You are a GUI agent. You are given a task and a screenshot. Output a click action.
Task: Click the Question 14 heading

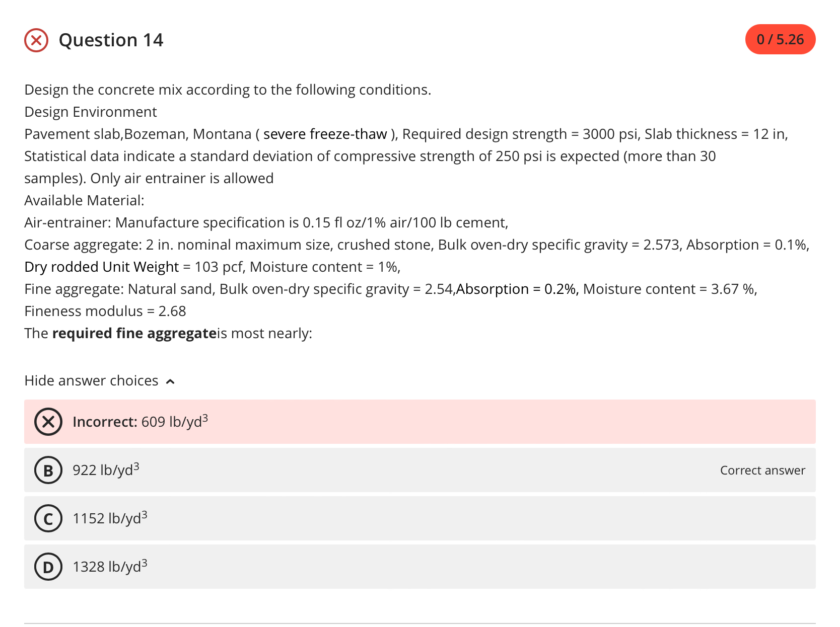[111, 40]
